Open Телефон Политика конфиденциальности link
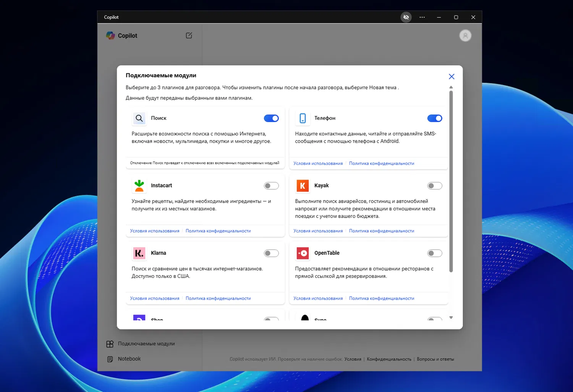Viewport: 573px width, 392px height. [x=382, y=163]
